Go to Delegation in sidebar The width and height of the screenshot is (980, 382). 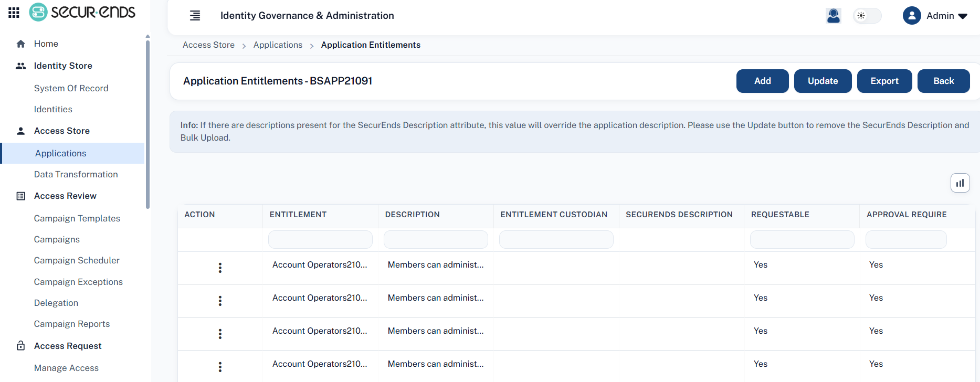56,303
